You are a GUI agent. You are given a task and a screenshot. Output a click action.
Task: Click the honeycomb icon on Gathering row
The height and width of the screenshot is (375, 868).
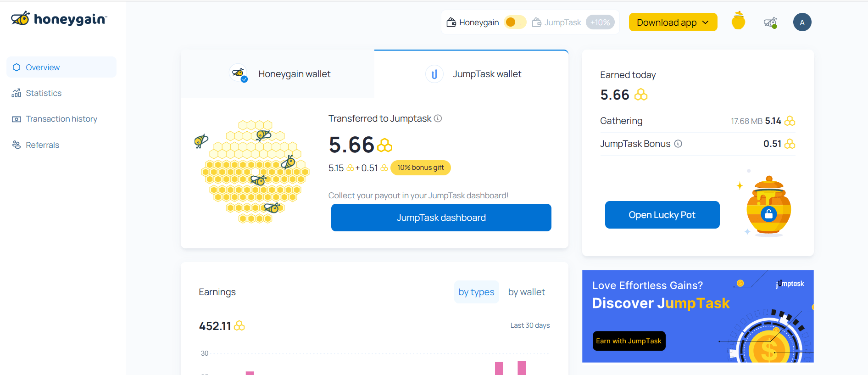(x=790, y=121)
